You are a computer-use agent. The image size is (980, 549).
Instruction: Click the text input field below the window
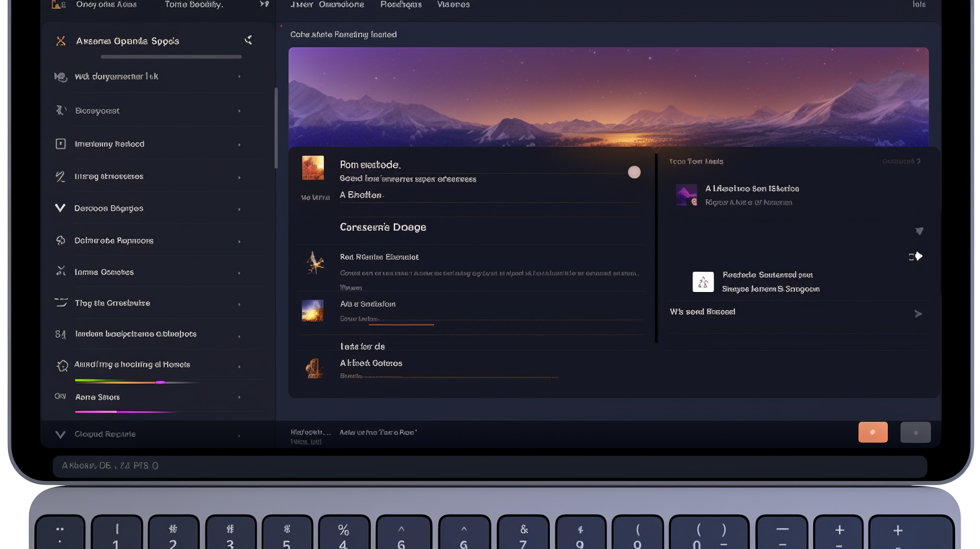pyautogui.click(x=489, y=466)
